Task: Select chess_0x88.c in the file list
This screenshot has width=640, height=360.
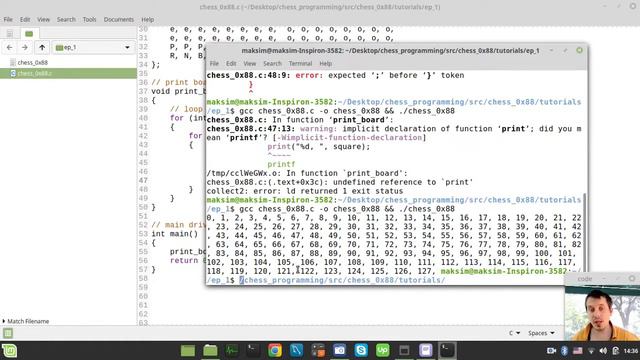Action: point(68,73)
